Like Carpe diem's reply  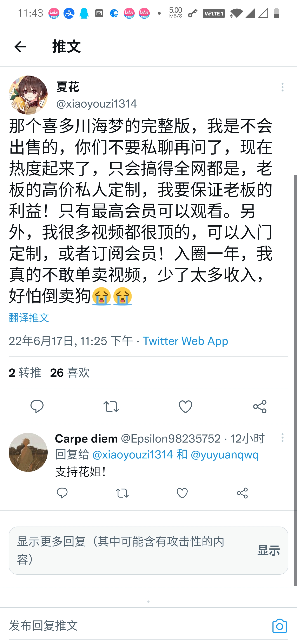[182, 493]
